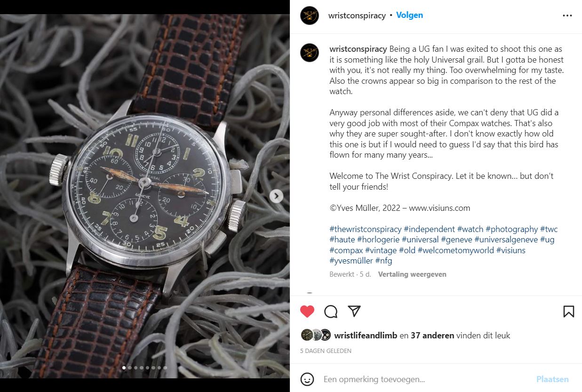Click wristconspiracy avatar beside the caption

(x=310, y=53)
